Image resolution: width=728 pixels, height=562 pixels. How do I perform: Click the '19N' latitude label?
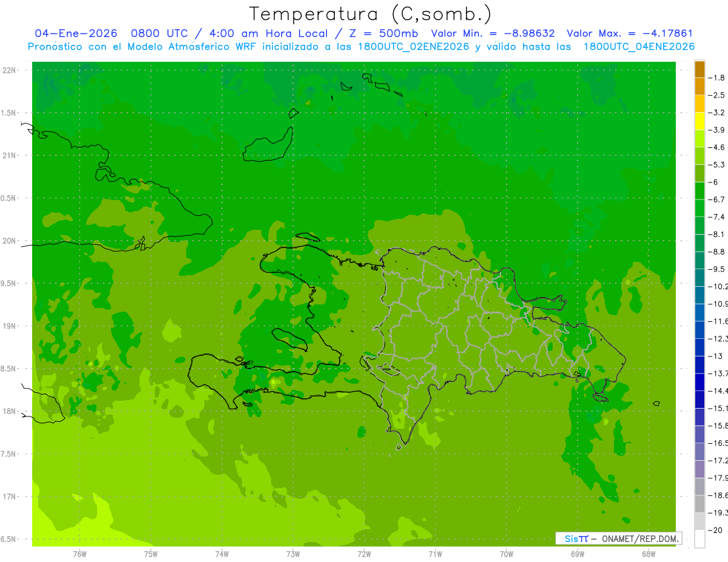[x=10, y=326]
